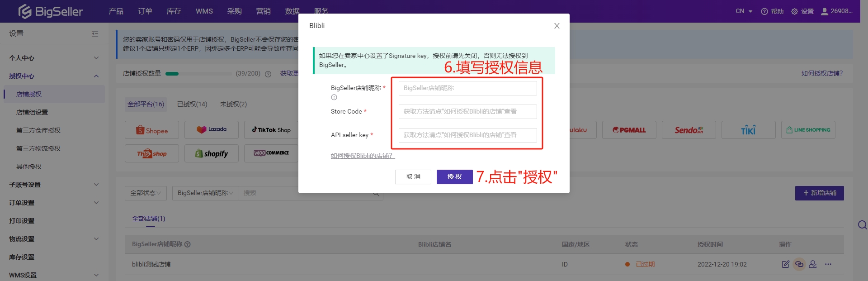The height and width of the screenshot is (281, 868).
Task: Click the search icon at right edge
Action: click(x=863, y=225)
